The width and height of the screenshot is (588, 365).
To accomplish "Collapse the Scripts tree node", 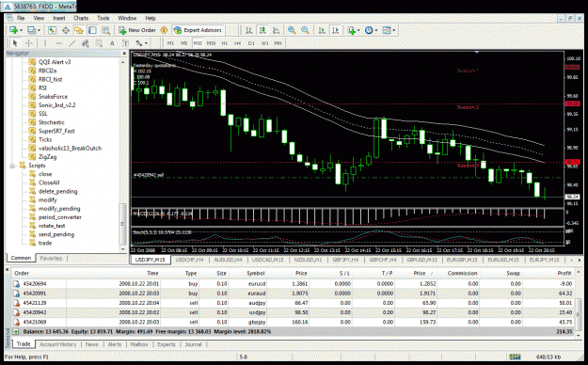I will pyautogui.click(x=12, y=166).
